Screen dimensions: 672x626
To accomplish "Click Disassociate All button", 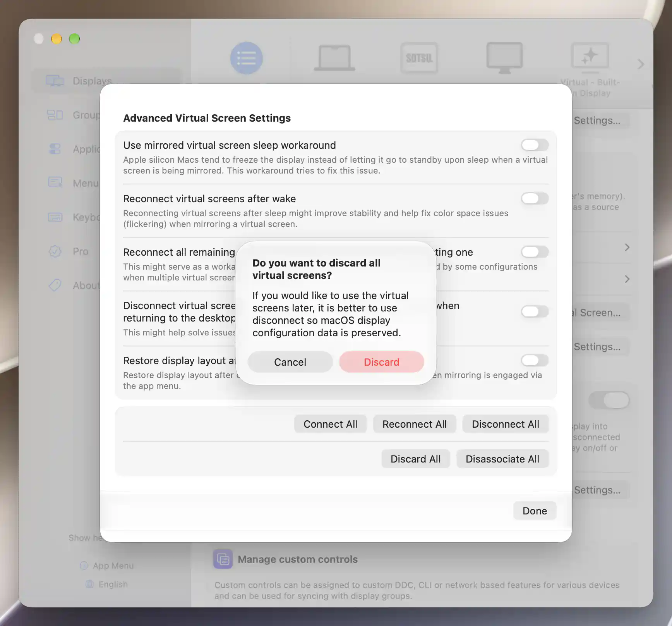I will (502, 459).
